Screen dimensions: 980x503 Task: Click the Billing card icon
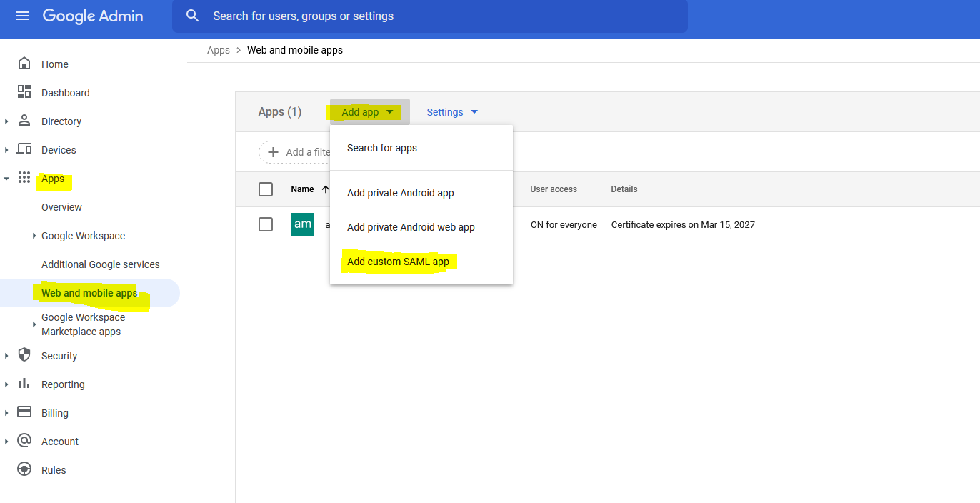pyautogui.click(x=24, y=412)
